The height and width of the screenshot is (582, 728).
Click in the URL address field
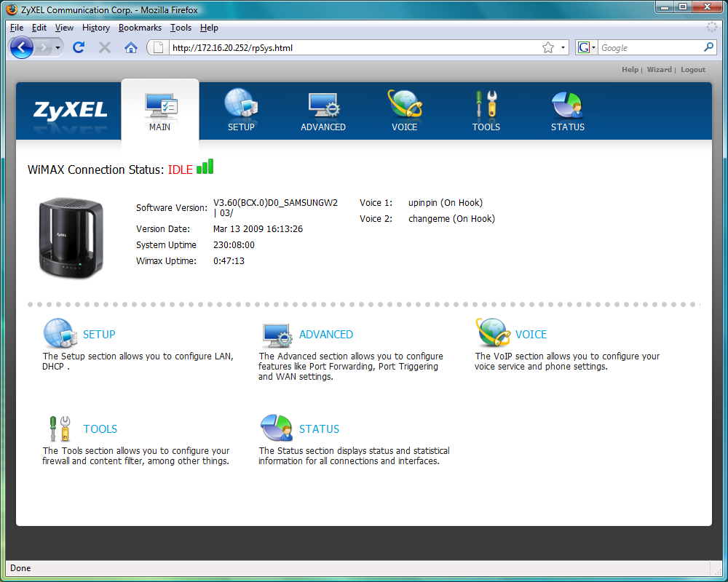[x=355, y=47]
